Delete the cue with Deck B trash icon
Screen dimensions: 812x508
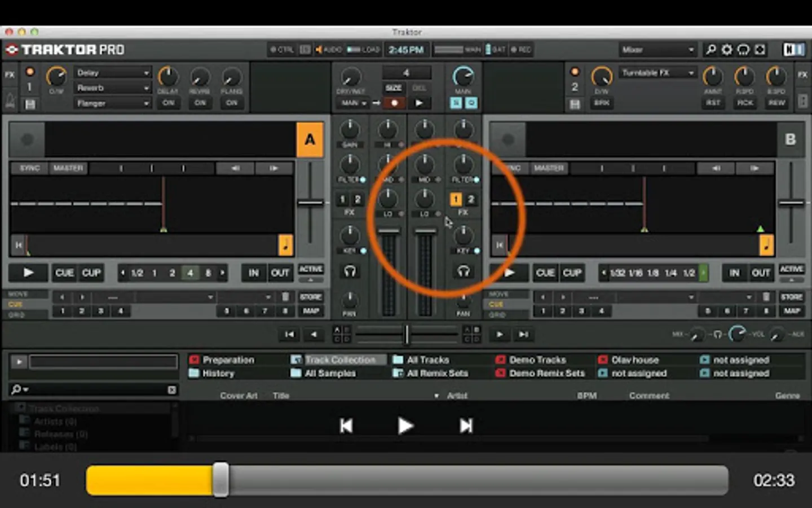tap(766, 296)
